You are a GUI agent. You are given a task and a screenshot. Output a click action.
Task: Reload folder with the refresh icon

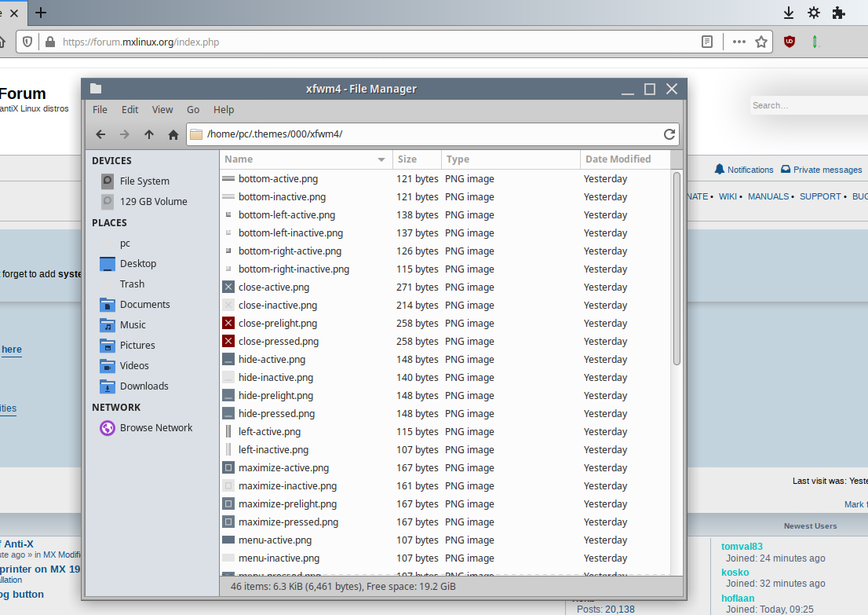coord(669,134)
